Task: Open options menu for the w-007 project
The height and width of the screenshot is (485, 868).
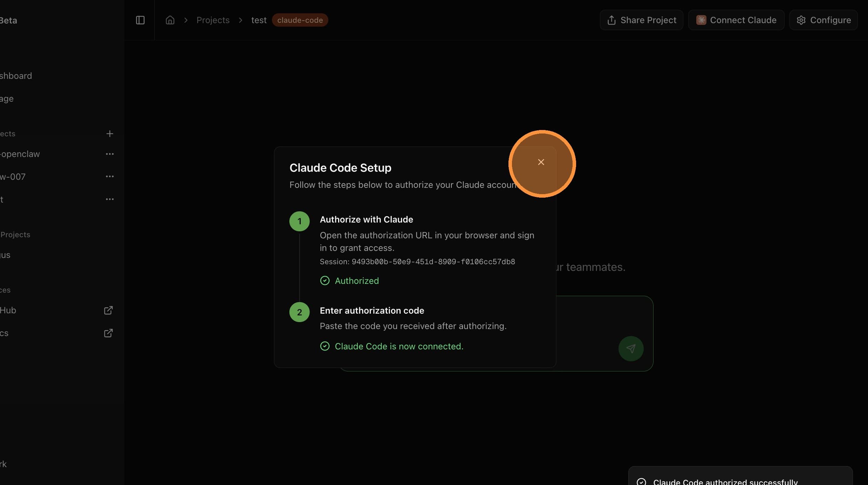Action: (110, 177)
